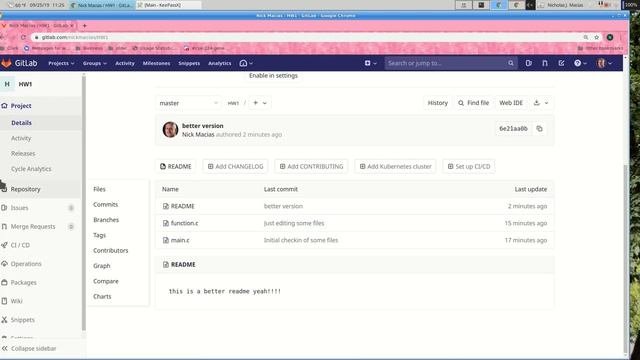This screenshot has height=360, width=640.
Task: Open CI / CD in the sidebar
Action: (x=41, y=245)
